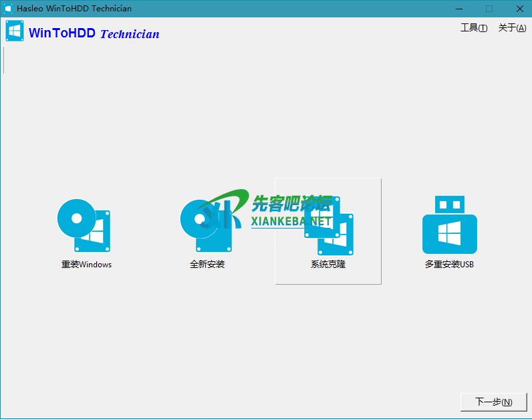
Task: Open the 关于(A) menu
Action: point(512,28)
